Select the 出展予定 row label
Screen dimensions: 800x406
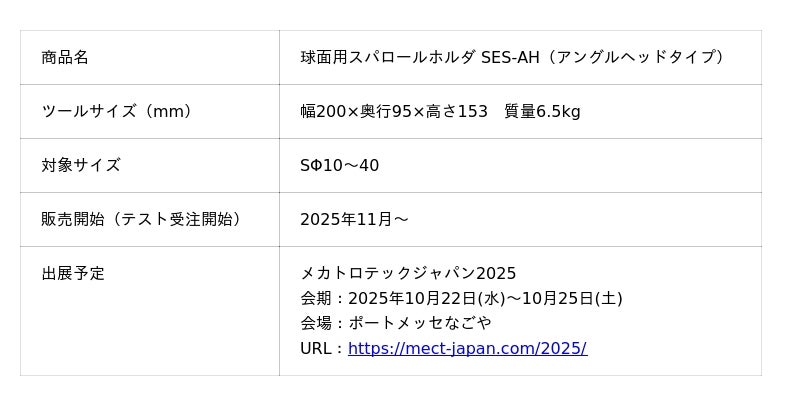click(x=73, y=273)
